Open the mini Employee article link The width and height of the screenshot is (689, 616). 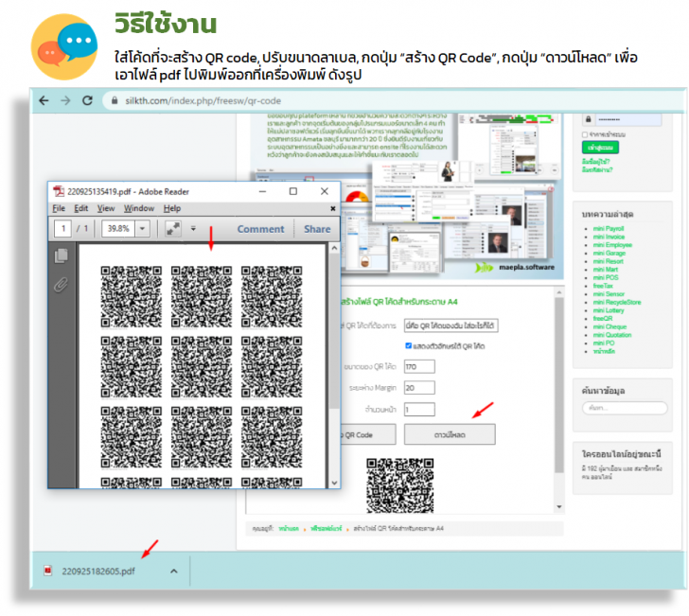click(x=612, y=245)
